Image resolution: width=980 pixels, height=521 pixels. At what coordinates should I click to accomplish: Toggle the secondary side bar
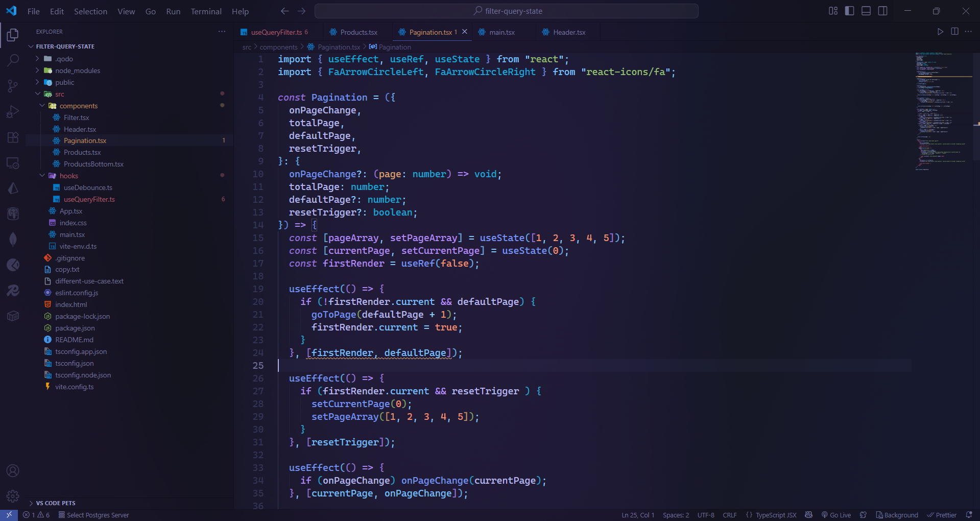[x=882, y=11]
